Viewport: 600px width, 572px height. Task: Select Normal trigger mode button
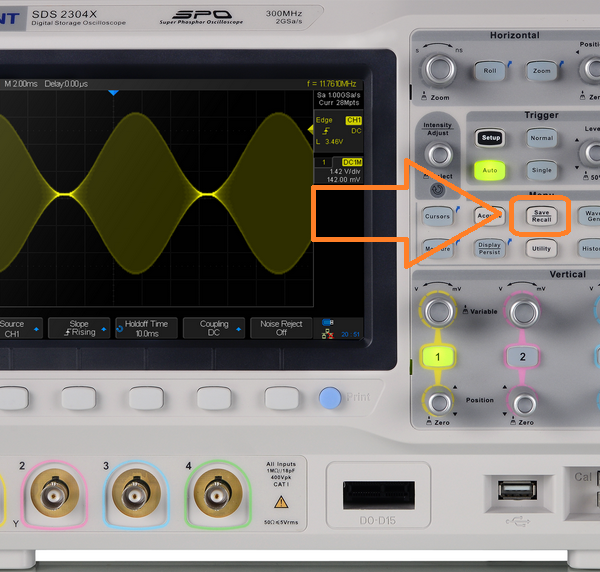(x=540, y=138)
